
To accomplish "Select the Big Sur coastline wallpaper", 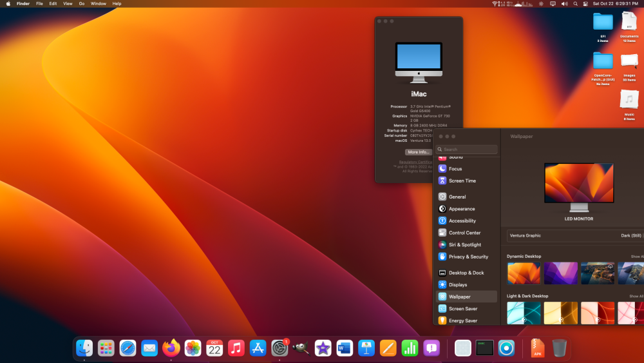I will [598, 273].
